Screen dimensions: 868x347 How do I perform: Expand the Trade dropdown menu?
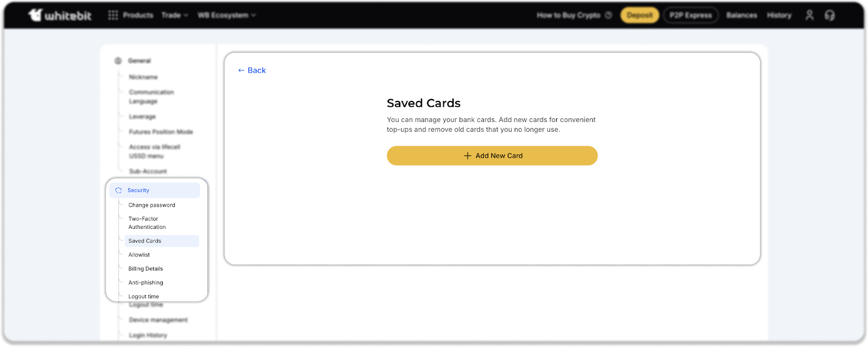(x=174, y=15)
